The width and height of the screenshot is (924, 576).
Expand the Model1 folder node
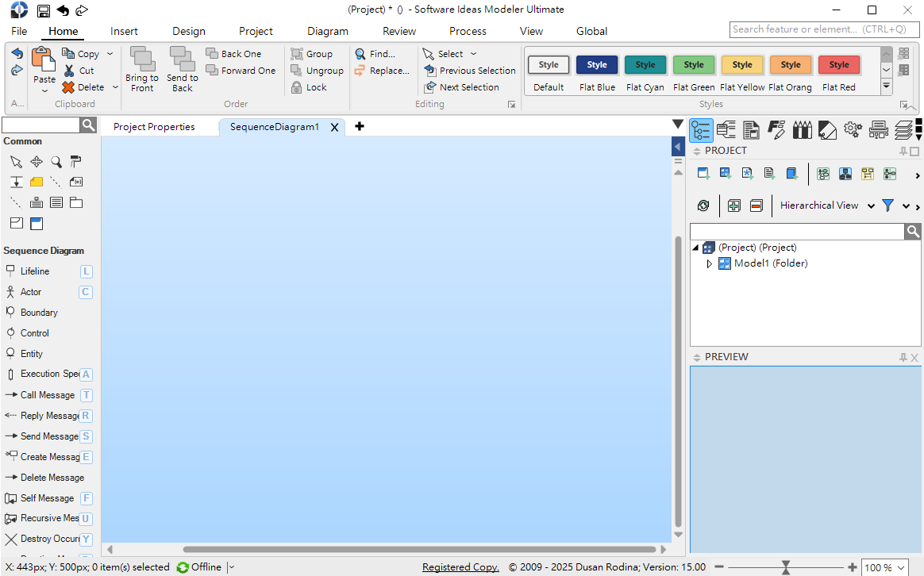tap(710, 263)
